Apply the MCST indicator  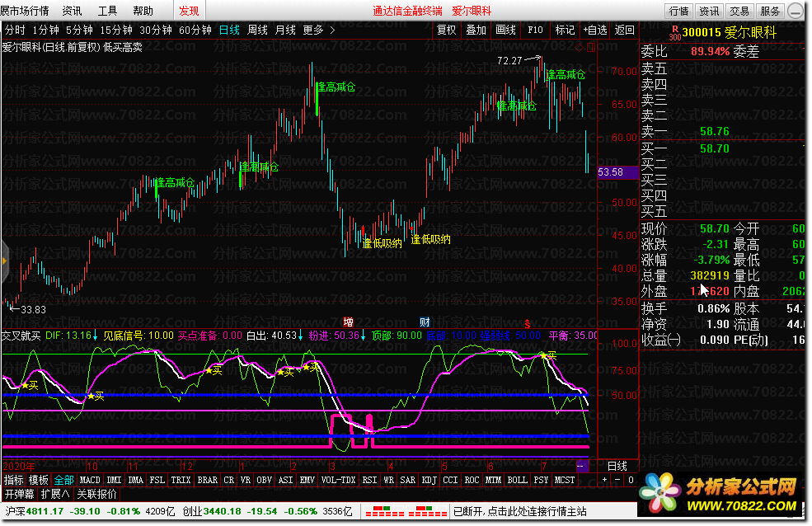coord(565,480)
